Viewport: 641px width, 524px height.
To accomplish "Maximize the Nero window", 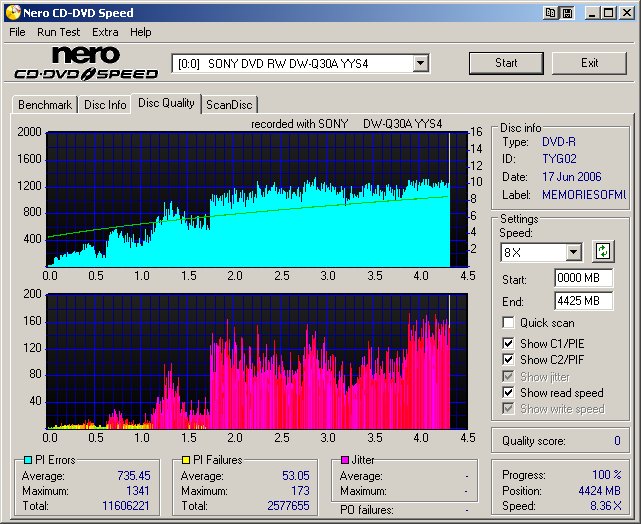I will tap(608, 13).
